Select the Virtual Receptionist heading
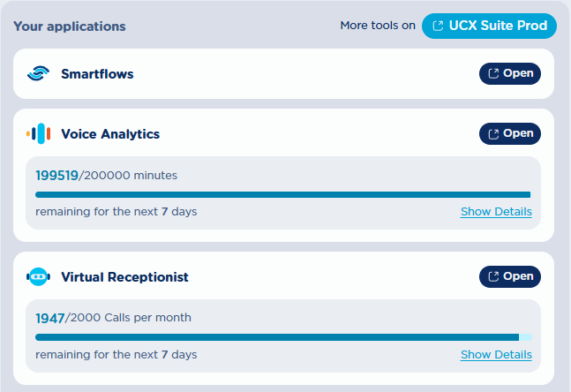 [124, 277]
